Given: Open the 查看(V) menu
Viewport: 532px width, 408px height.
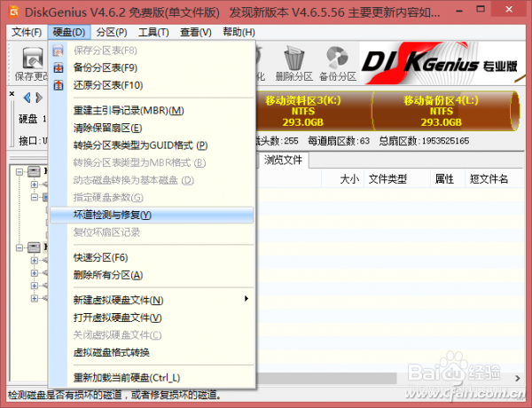Looking at the screenshot, I should click(x=195, y=32).
